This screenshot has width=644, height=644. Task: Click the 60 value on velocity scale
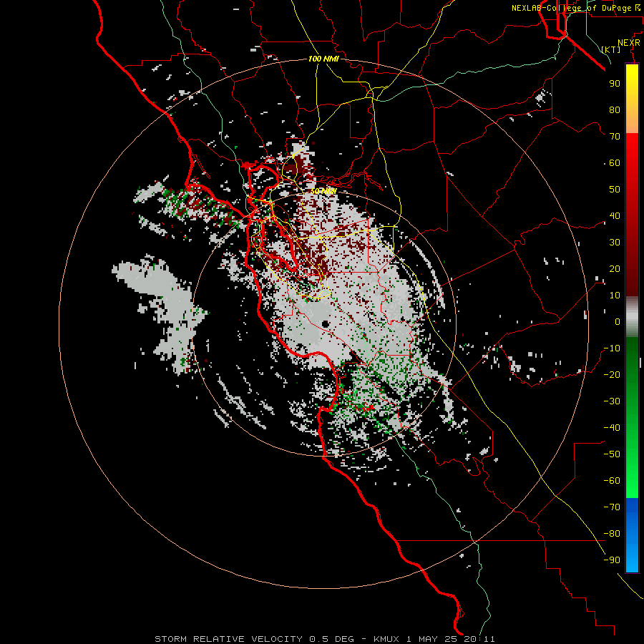615,163
